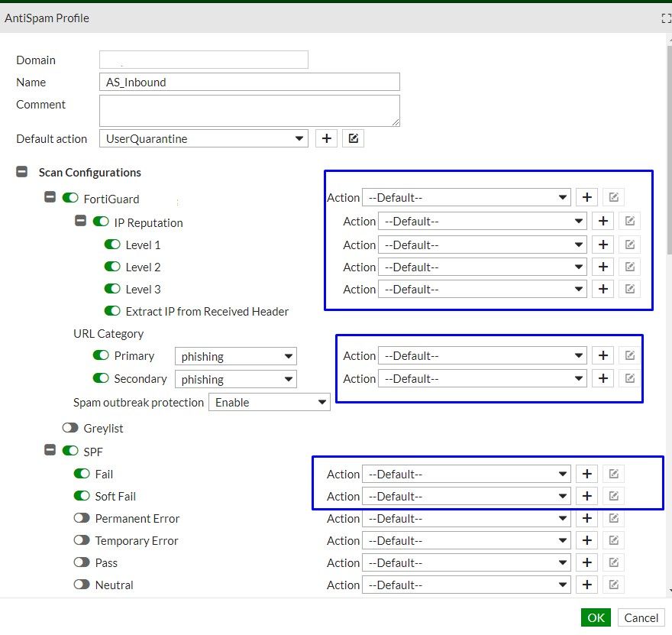Add new action for FortiGuard row

[586, 197]
